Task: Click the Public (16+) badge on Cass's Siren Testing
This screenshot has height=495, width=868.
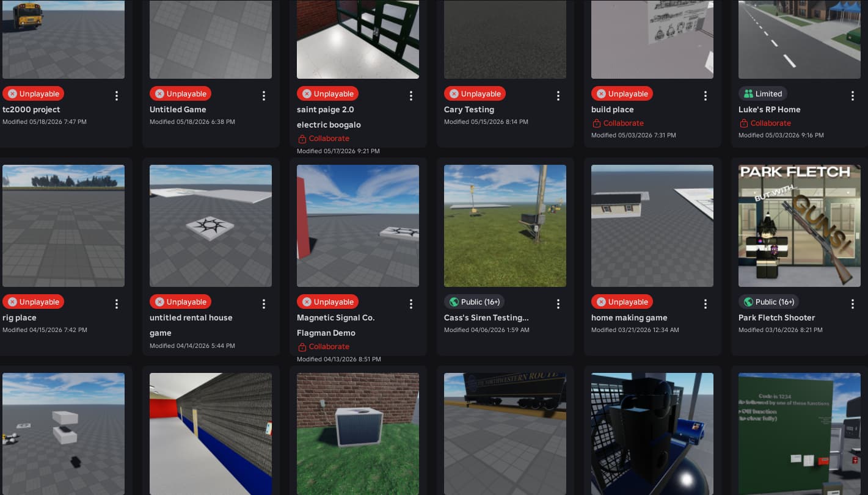Action: pyautogui.click(x=474, y=302)
